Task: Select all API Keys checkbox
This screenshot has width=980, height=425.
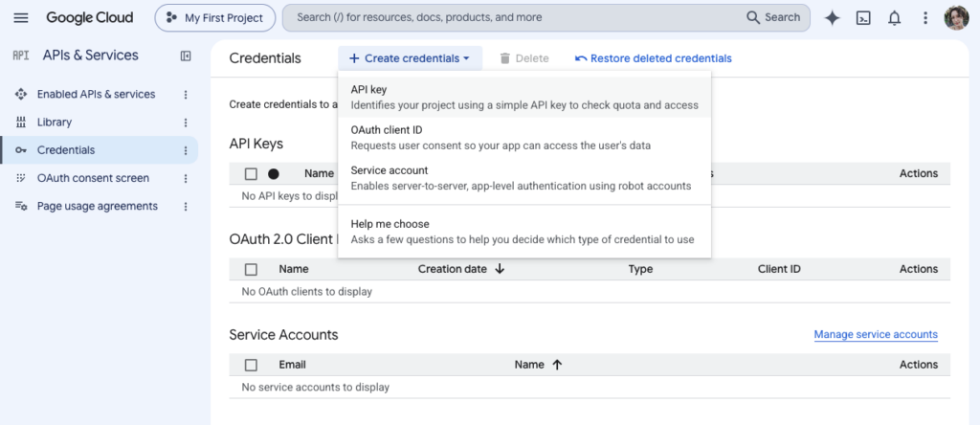Action: 252,174
